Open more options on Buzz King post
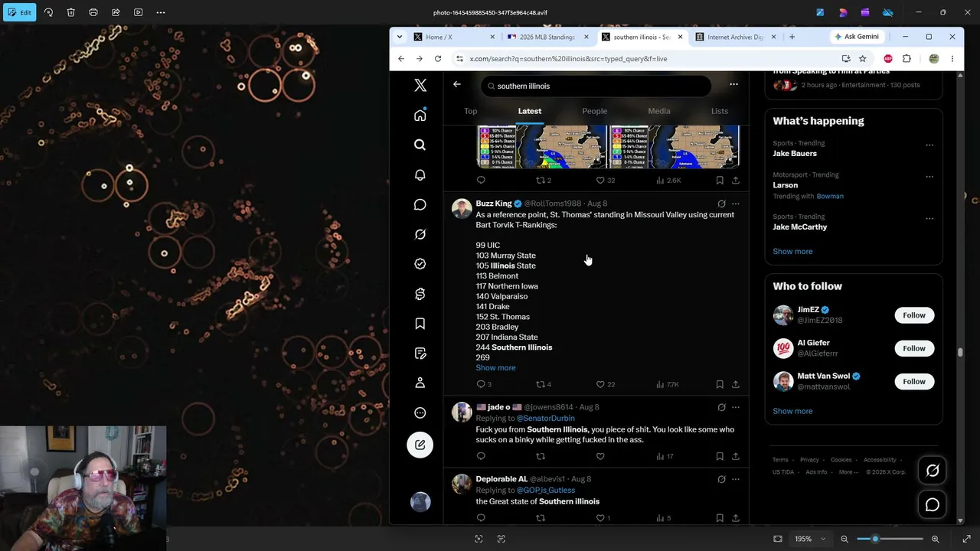 [x=736, y=204]
